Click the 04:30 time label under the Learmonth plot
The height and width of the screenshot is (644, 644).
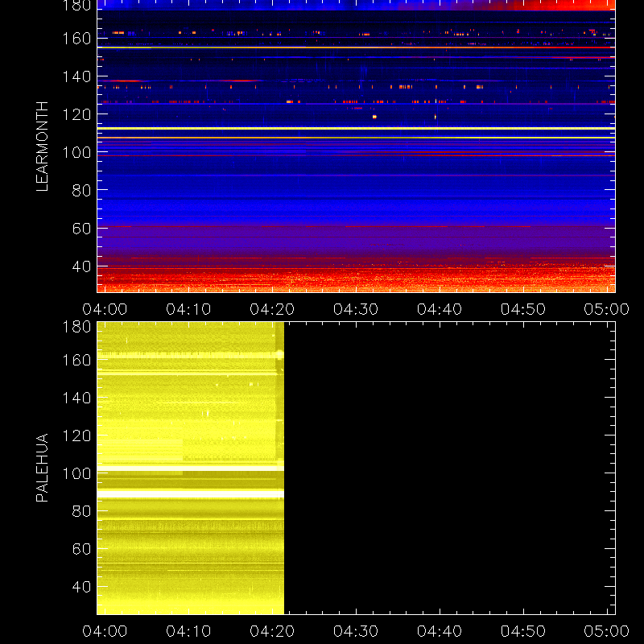(x=356, y=309)
